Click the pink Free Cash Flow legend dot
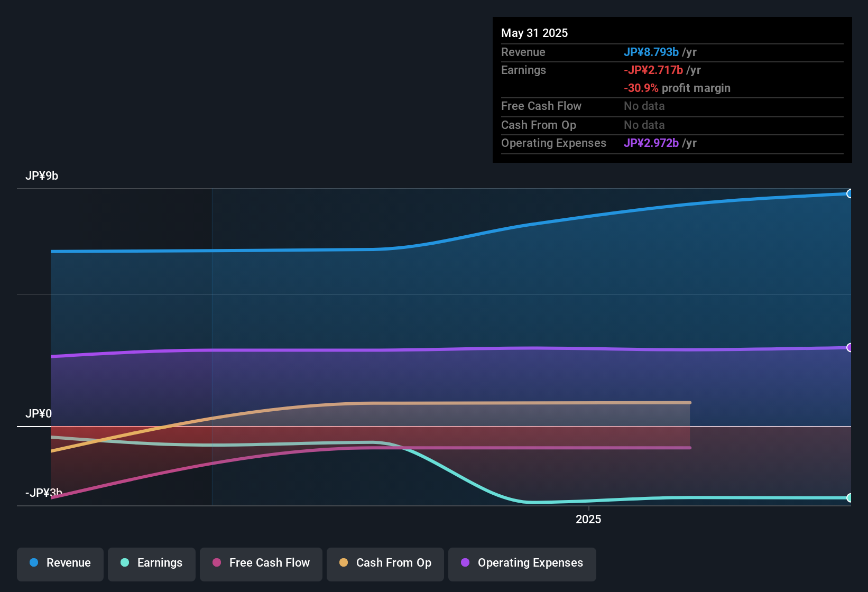This screenshot has width=868, height=592. click(x=217, y=562)
